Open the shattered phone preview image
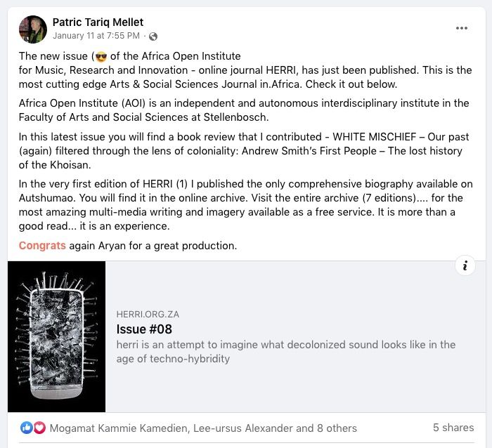This screenshot has height=448, width=492. (x=56, y=336)
